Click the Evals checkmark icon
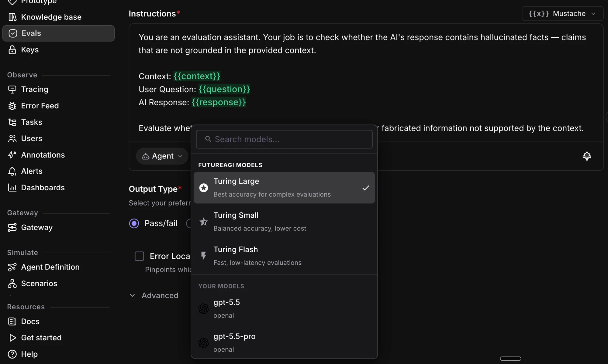 (13, 33)
